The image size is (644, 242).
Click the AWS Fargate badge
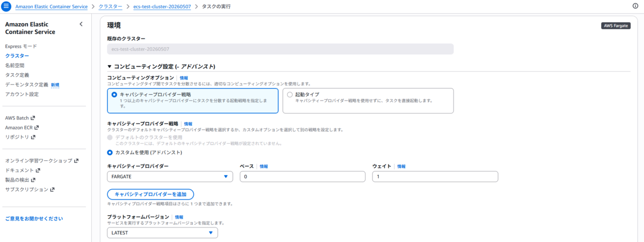[x=616, y=25]
